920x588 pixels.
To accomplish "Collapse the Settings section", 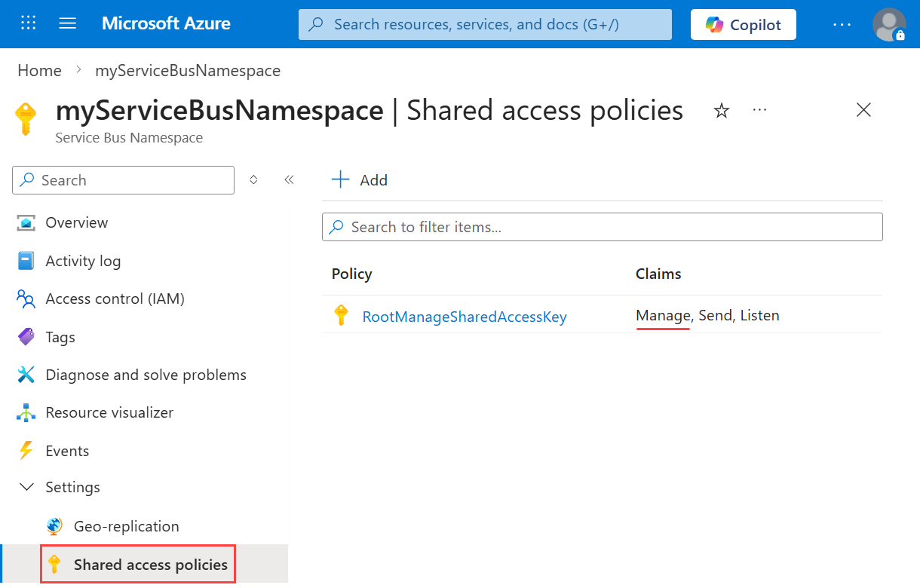I will tap(26, 487).
